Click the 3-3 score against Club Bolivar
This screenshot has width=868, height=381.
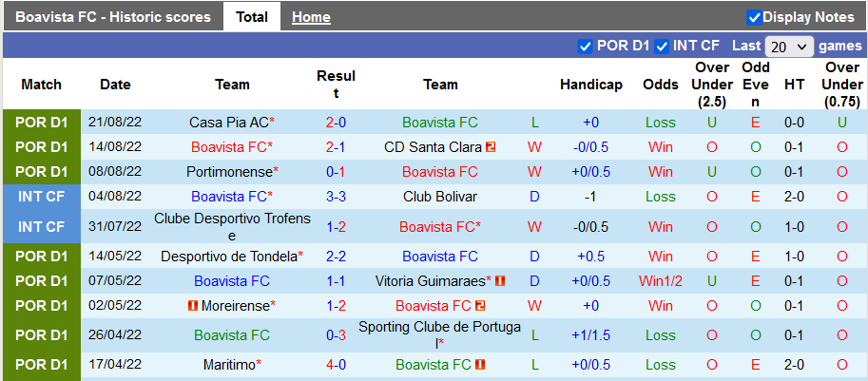pyautogui.click(x=336, y=197)
